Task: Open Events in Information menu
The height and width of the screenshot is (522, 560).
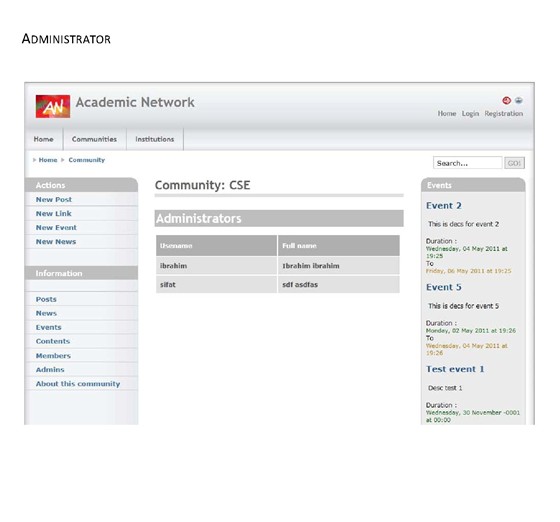Action: (x=49, y=327)
